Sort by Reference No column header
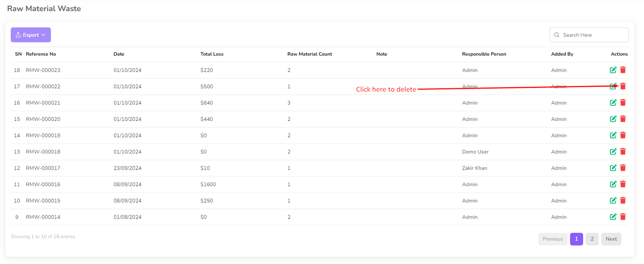 (x=41, y=54)
